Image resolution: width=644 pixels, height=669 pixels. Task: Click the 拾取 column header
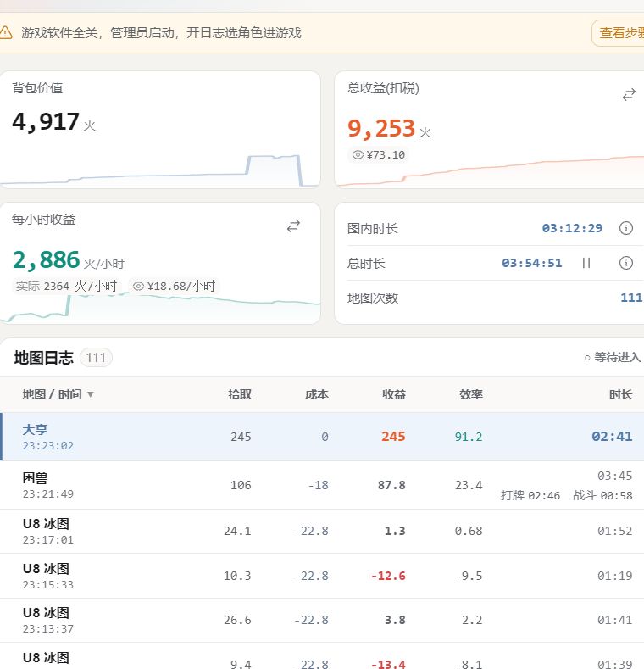240,394
